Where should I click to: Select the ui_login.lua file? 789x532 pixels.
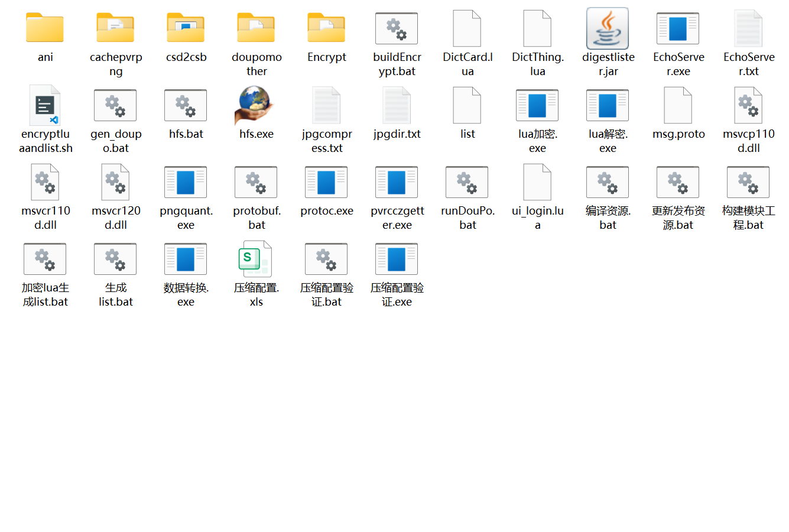(537, 182)
